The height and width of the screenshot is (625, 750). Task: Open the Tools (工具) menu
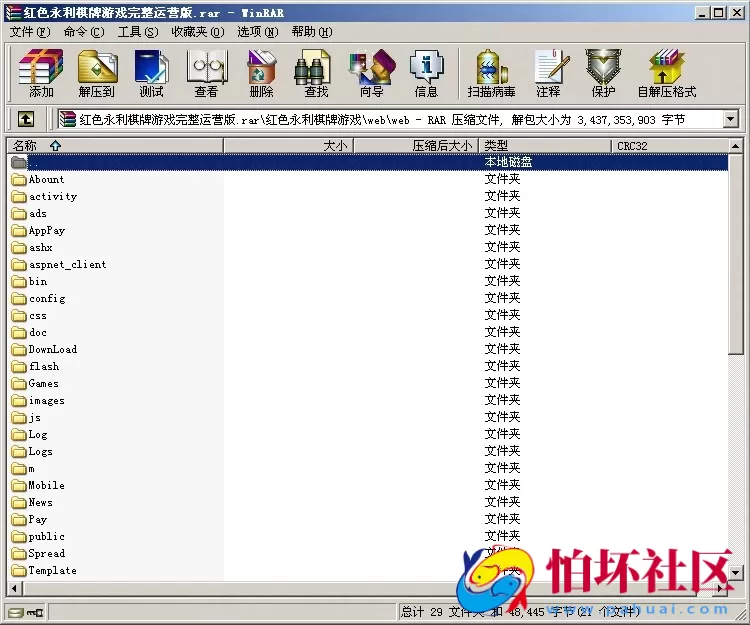pyautogui.click(x=138, y=32)
